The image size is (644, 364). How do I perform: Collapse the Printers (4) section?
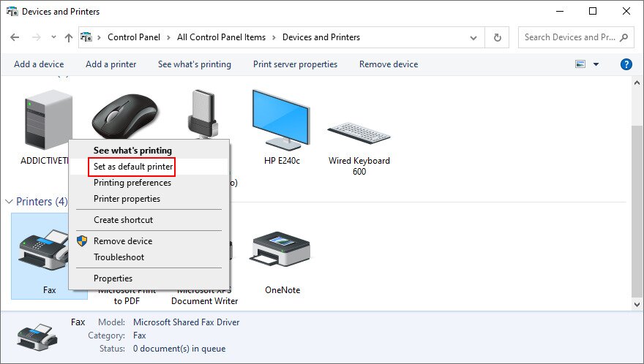tap(9, 202)
